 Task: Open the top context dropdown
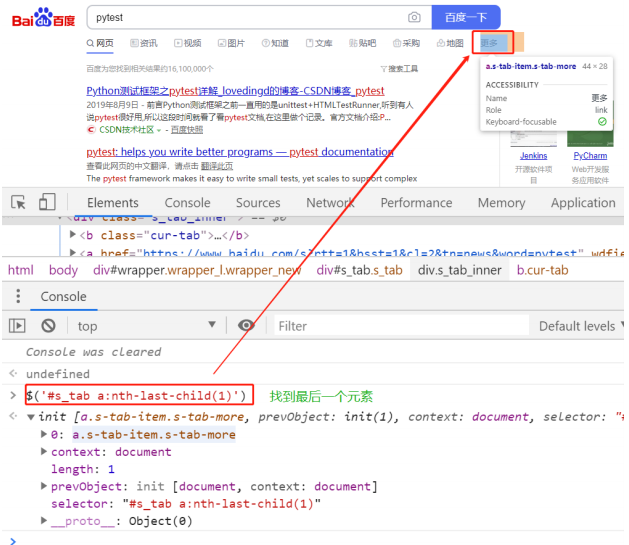click(x=147, y=326)
